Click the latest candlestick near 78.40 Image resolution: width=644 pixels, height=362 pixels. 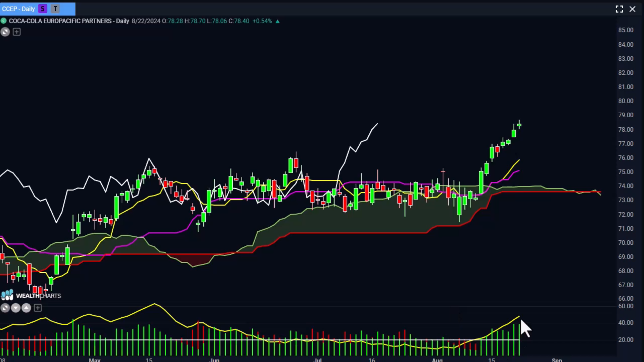tap(519, 125)
